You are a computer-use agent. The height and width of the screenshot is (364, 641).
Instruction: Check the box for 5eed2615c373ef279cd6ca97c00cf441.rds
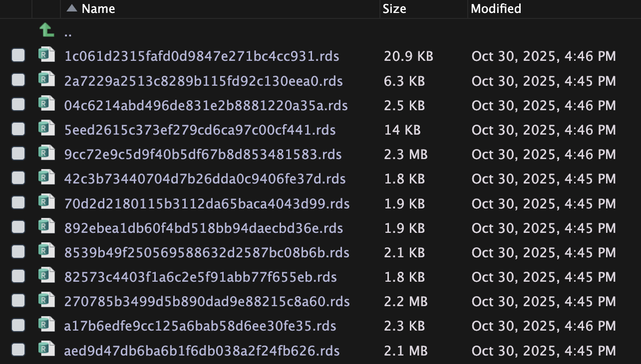tap(18, 130)
